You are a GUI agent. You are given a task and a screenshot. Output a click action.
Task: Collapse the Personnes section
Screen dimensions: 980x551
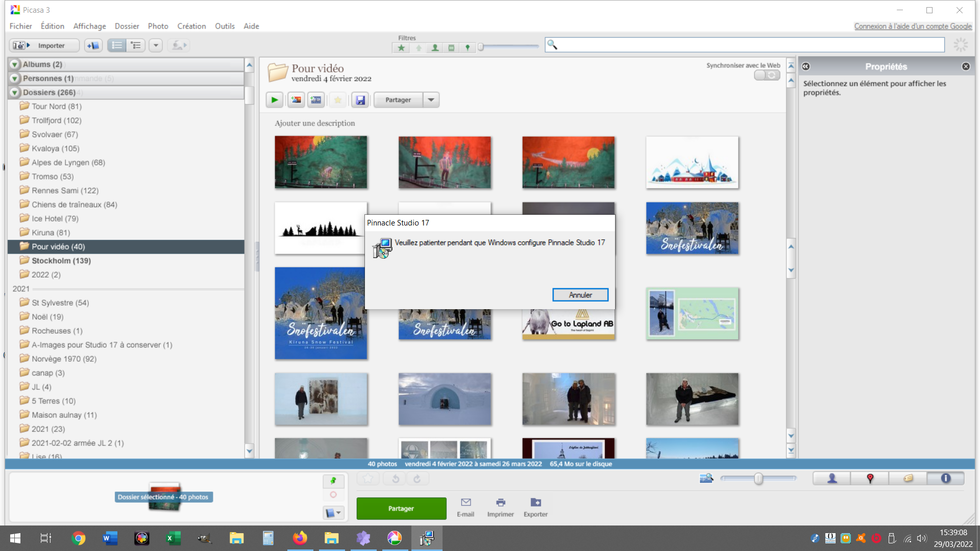pyautogui.click(x=15, y=79)
